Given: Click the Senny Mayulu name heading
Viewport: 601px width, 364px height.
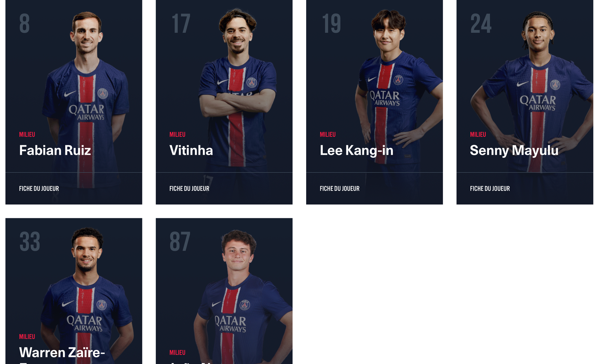Looking at the screenshot, I should coord(514,151).
